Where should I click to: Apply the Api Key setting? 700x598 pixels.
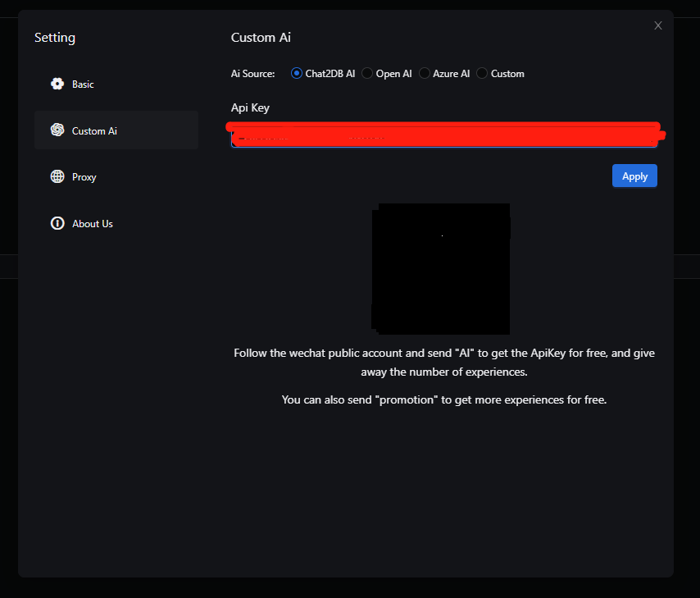point(634,176)
